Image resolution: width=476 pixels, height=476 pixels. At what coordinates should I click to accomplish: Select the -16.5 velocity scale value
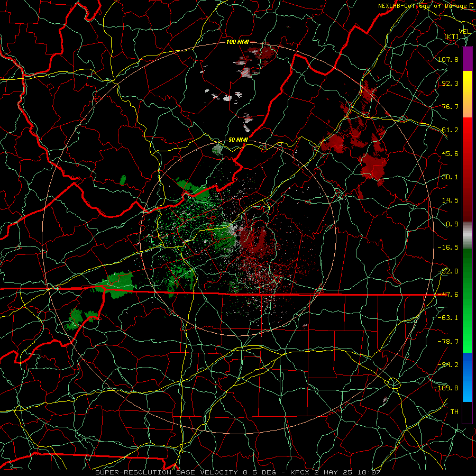click(x=448, y=248)
